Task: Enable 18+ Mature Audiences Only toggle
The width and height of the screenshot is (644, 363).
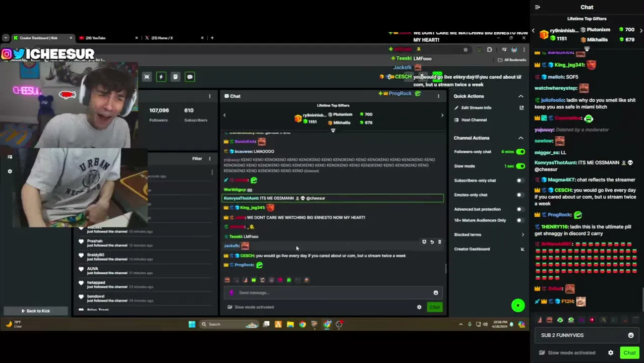Action: pos(520,220)
